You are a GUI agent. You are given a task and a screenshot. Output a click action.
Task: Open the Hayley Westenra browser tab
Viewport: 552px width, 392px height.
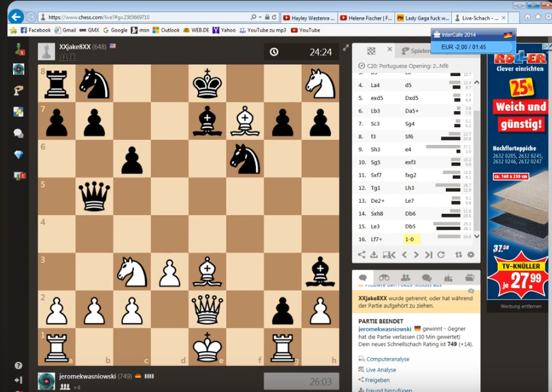(x=309, y=18)
